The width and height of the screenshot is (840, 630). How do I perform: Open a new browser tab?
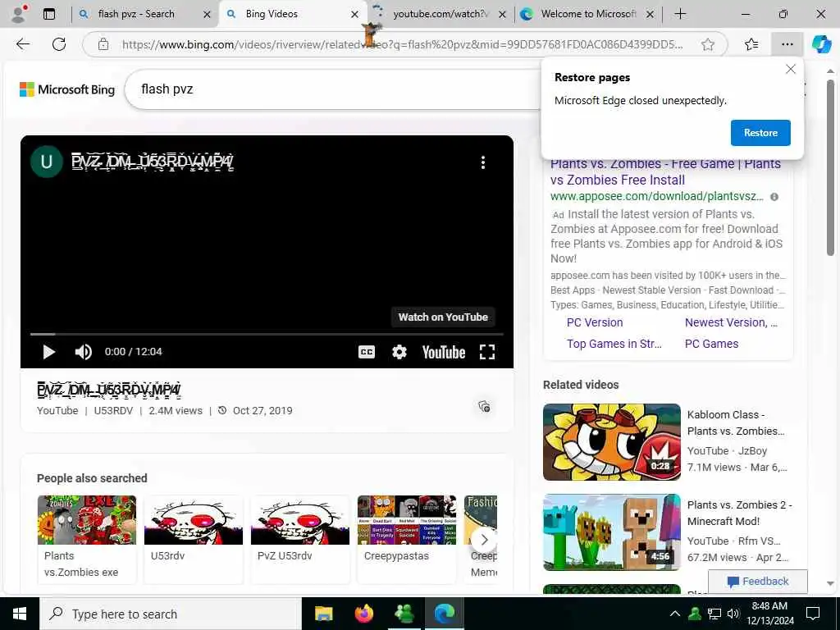click(x=680, y=14)
